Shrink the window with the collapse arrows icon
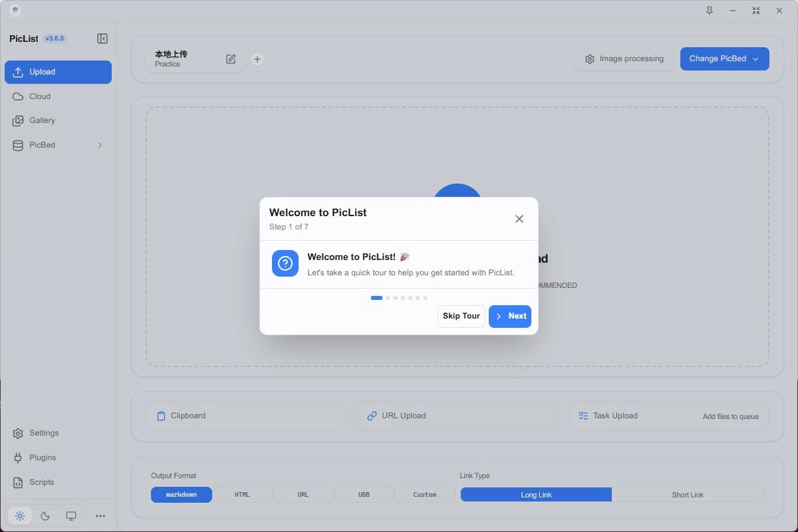 [x=756, y=11]
